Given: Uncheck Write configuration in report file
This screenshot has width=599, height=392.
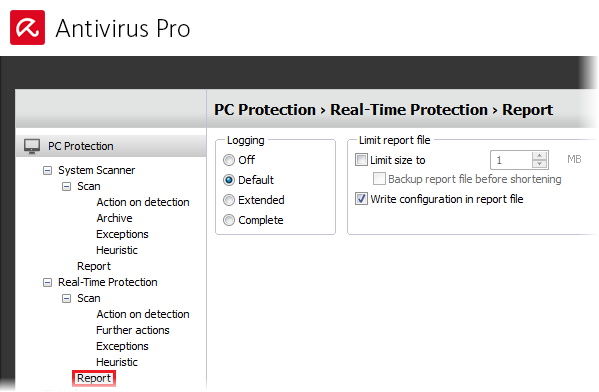Looking at the screenshot, I should (x=361, y=199).
